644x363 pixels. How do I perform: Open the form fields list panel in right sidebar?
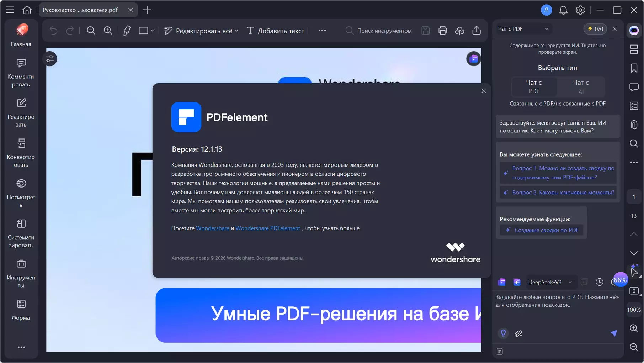coord(634,106)
